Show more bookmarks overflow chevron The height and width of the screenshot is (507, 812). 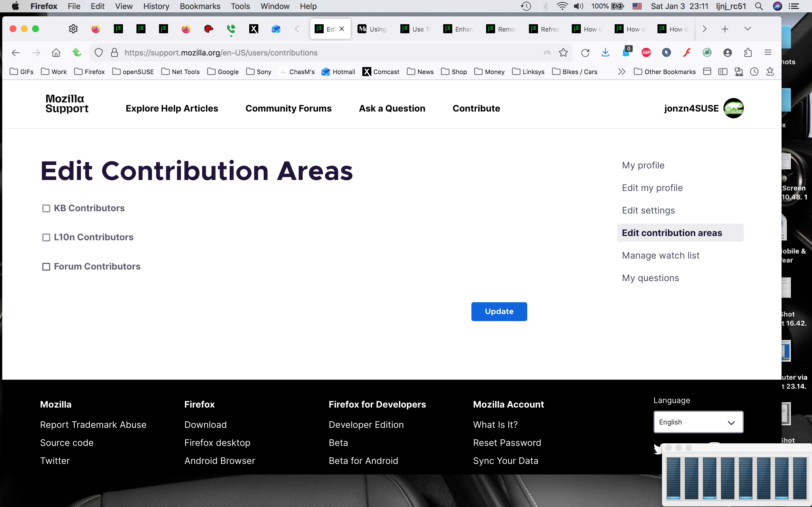pos(622,72)
